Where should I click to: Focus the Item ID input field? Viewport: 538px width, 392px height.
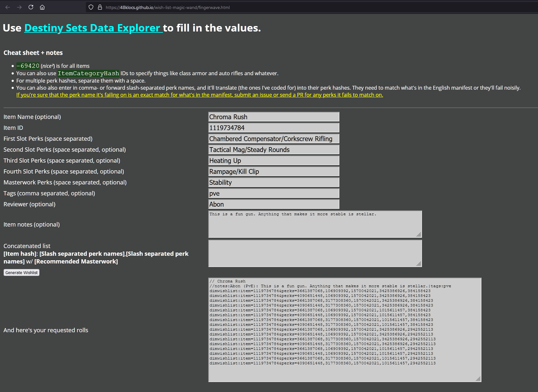click(273, 128)
